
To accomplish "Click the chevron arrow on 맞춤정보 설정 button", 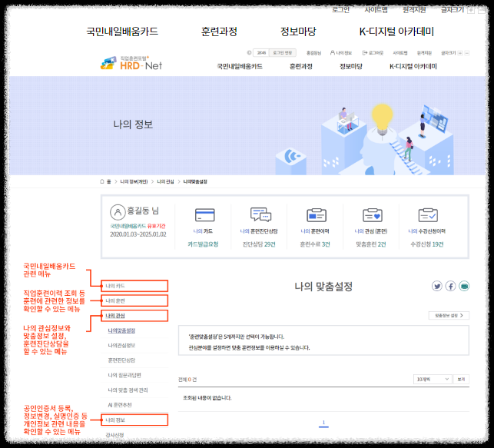I will pyautogui.click(x=462, y=315).
